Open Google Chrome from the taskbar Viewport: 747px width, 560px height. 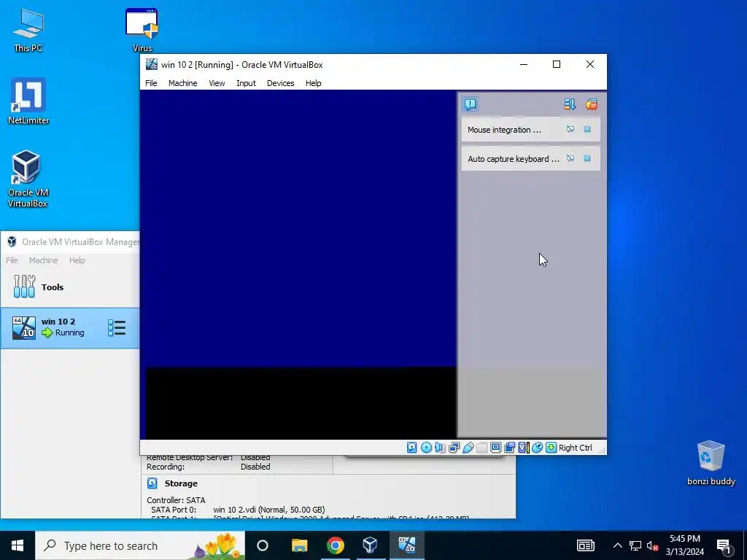(x=335, y=545)
